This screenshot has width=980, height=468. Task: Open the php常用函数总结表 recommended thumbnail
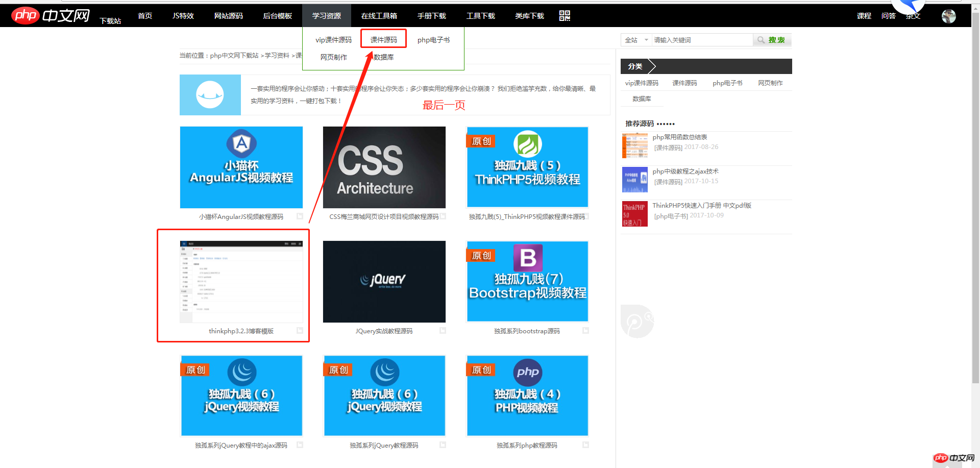click(635, 145)
